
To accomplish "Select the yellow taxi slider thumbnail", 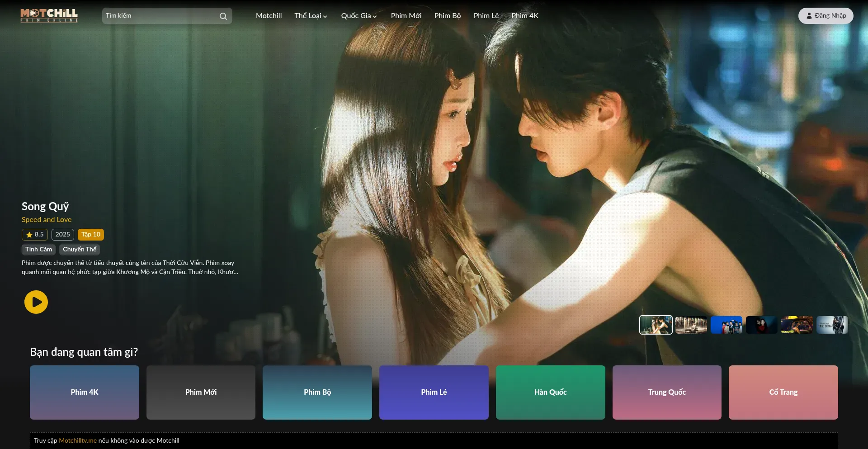I will 797,325.
